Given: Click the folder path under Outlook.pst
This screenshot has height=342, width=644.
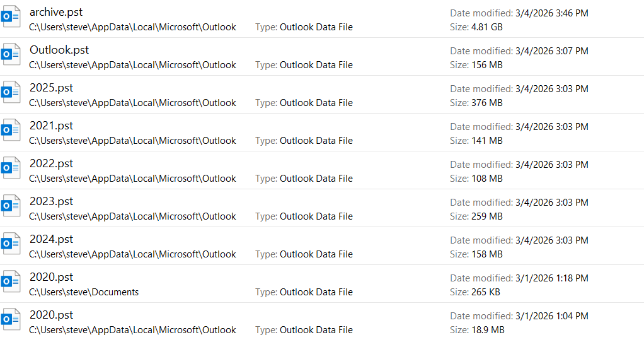Looking at the screenshot, I should point(133,65).
